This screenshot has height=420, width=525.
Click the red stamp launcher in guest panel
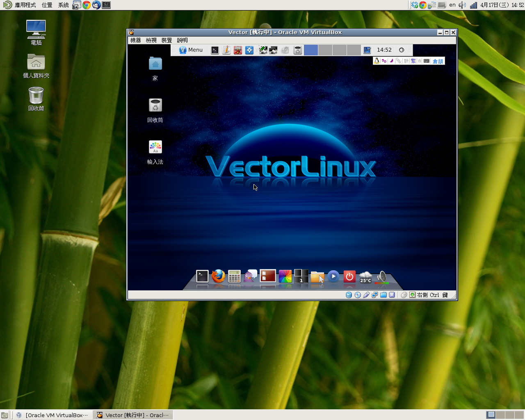tap(238, 50)
